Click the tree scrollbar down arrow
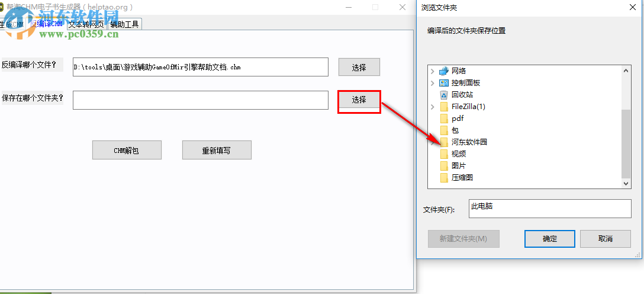The width and height of the screenshot is (644, 294). coord(626,184)
